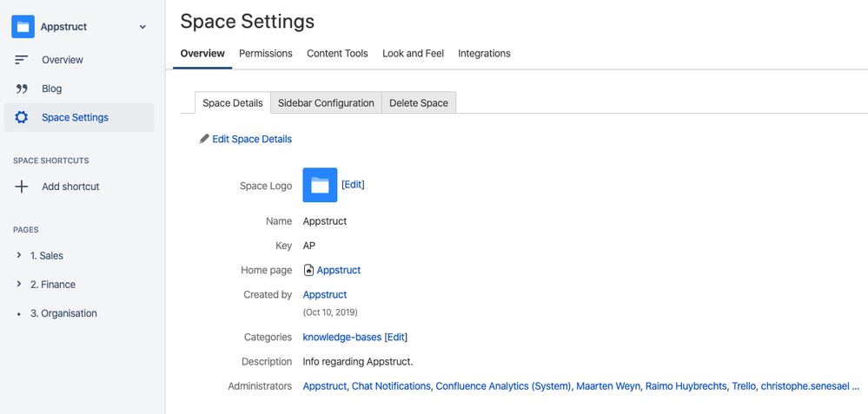Switch to the Content Tools tab

[337, 54]
